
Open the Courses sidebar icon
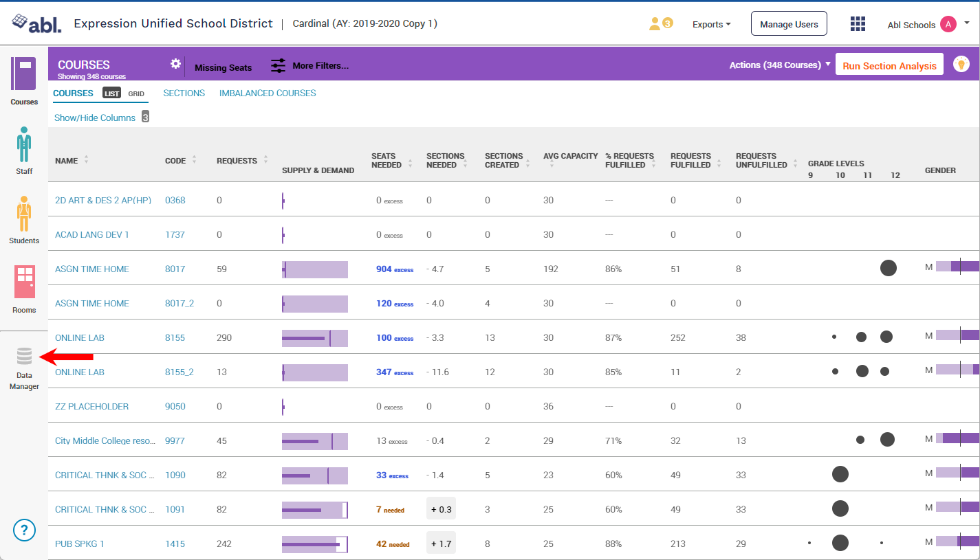24,74
